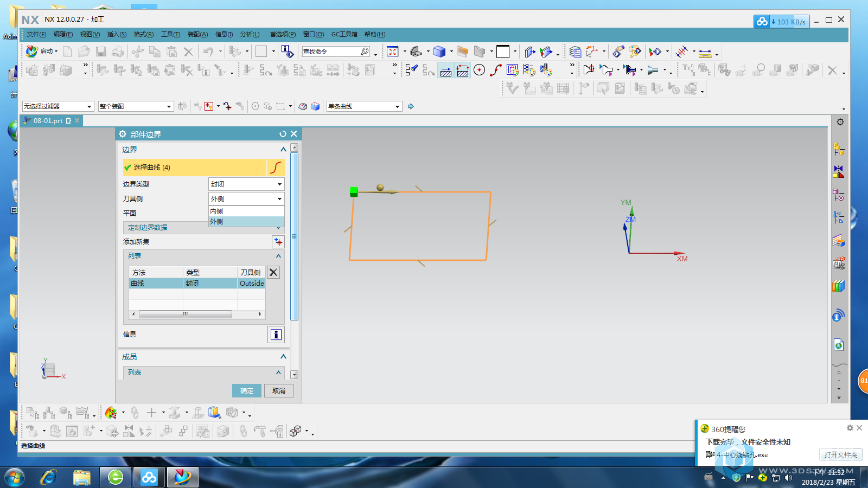Open the 单条曲线 curve rule dropdown

tap(364, 106)
